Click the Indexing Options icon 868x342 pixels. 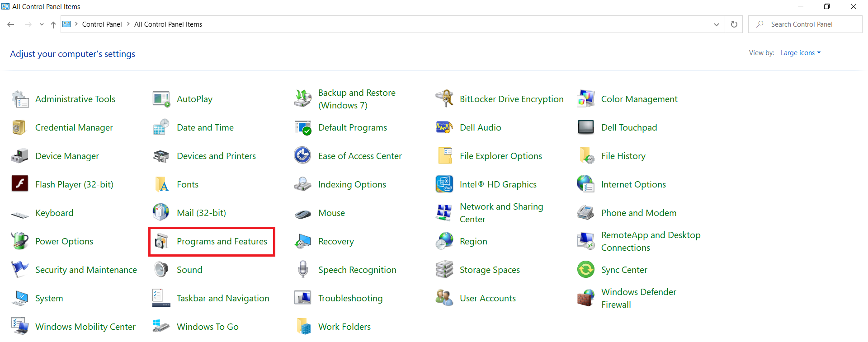303,184
